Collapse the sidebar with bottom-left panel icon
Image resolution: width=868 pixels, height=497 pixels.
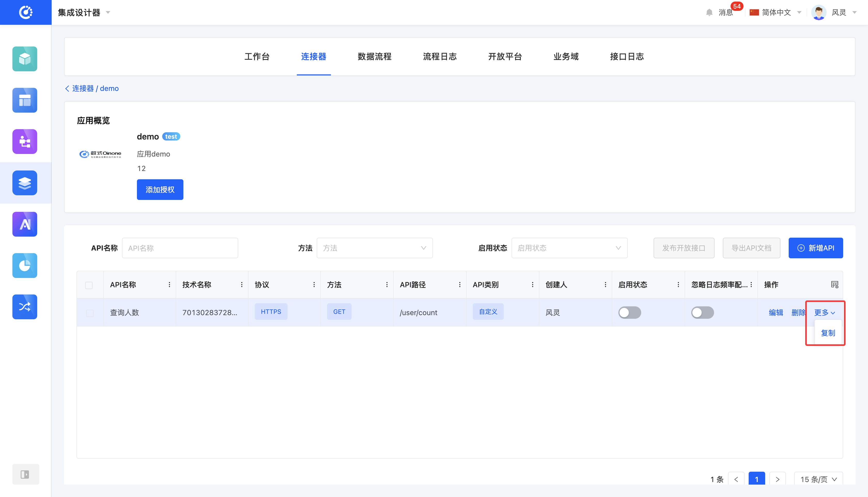coord(25,474)
